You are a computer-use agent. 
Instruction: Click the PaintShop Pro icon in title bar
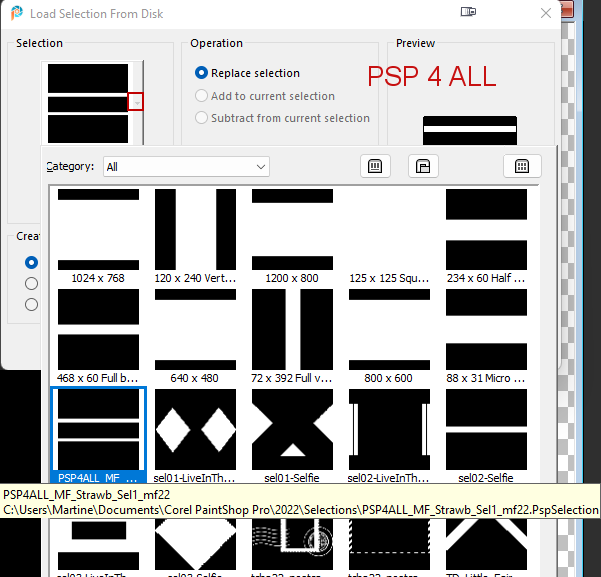[16, 14]
